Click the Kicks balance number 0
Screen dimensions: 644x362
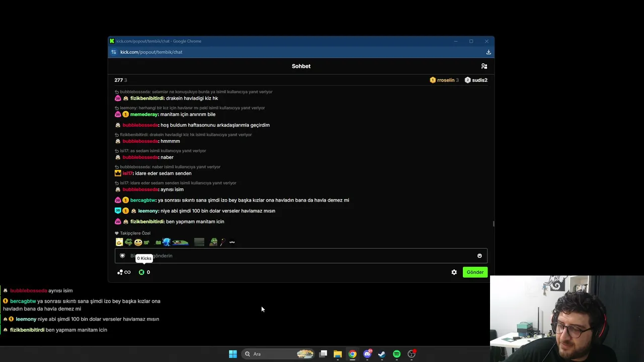click(148, 272)
